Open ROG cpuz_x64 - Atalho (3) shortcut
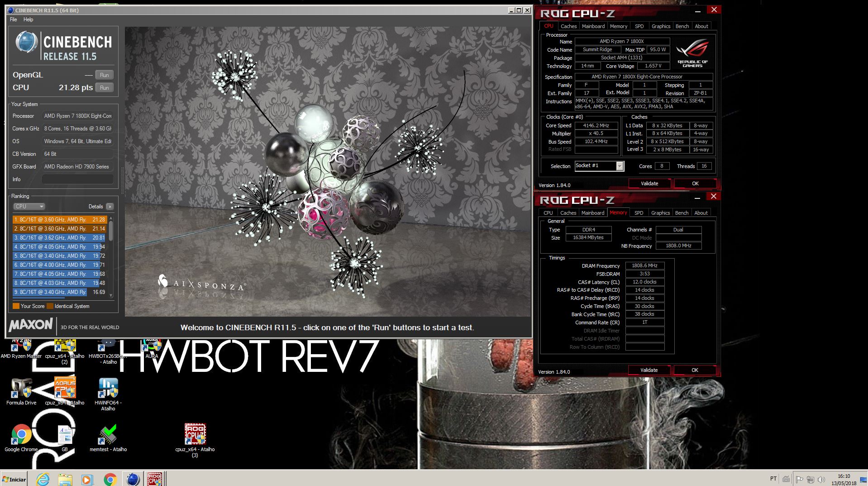This screenshot has height=486, width=868. pos(195,440)
